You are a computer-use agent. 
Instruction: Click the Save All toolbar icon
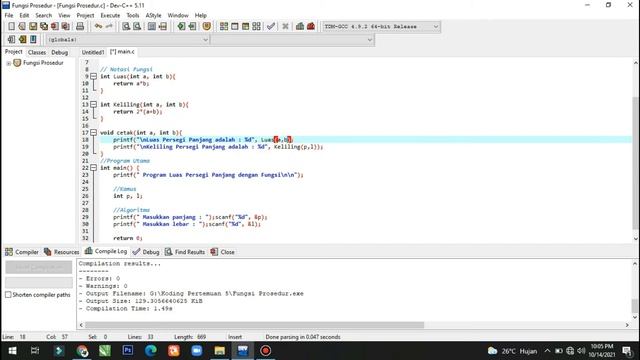(44, 26)
